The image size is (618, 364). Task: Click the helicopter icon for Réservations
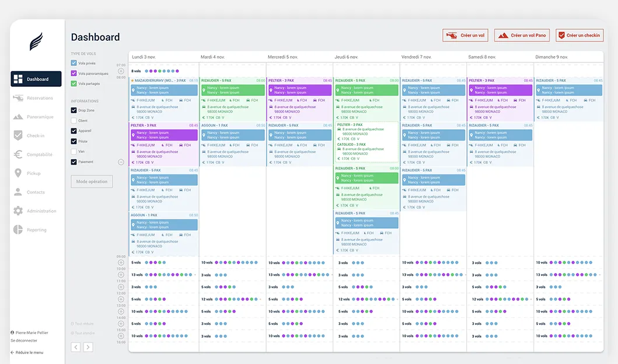pyautogui.click(x=18, y=97)
